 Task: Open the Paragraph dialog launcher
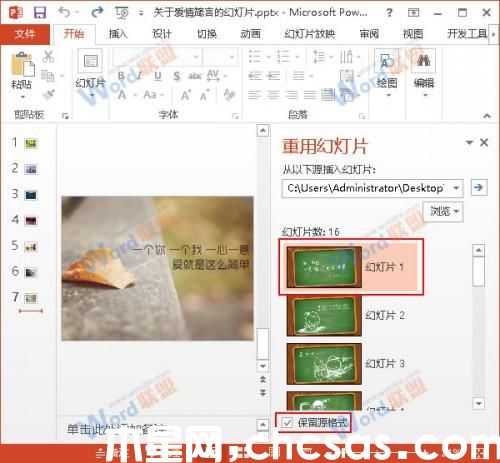pyautogui.click(x=362, y=116)
